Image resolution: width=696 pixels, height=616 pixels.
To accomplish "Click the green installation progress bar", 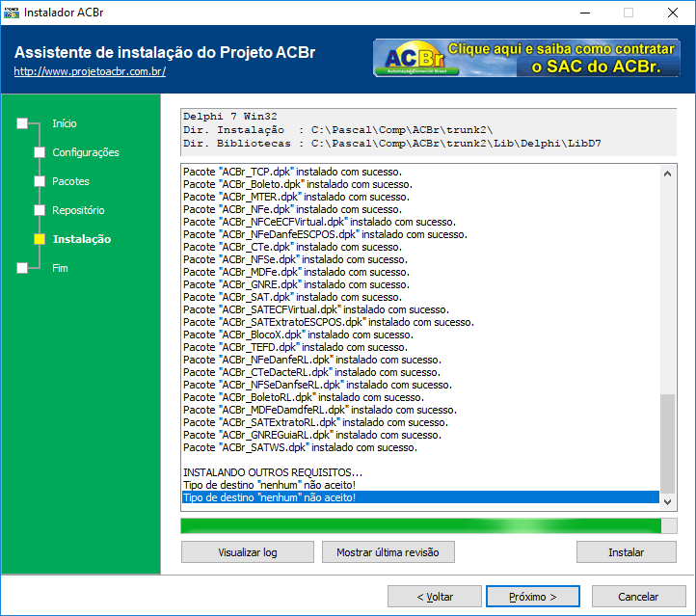I will click(429, 525).
